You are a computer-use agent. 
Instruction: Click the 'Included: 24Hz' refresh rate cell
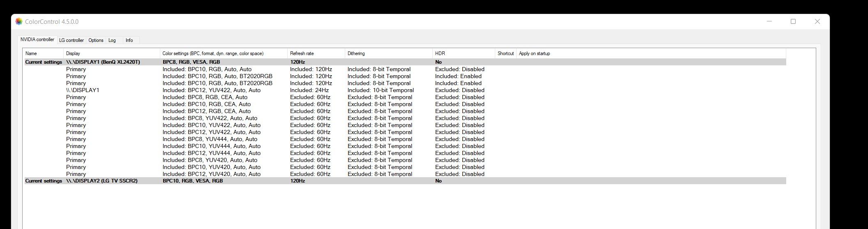coord(309,90)
